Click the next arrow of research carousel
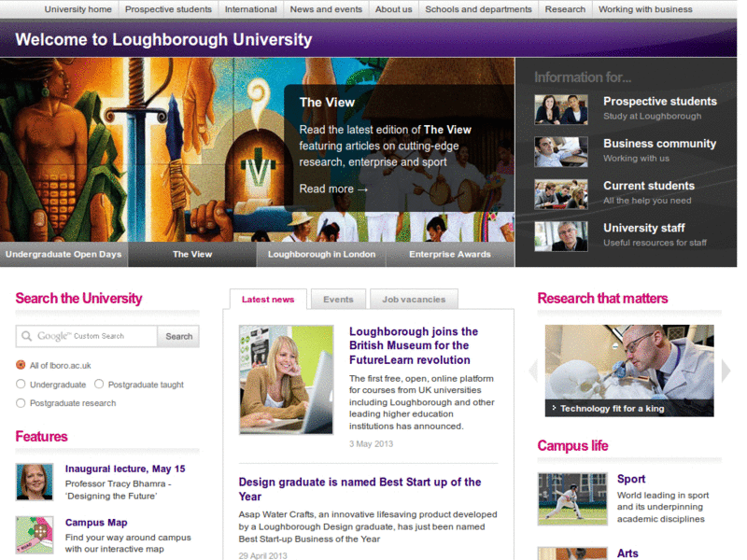The width and height of the screenshot is (747, 560). click(726, 370)
